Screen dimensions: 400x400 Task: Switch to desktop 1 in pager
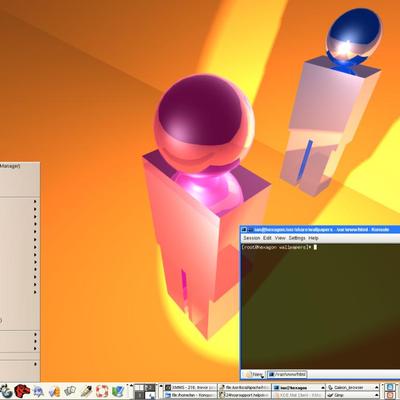click(139, 387)
